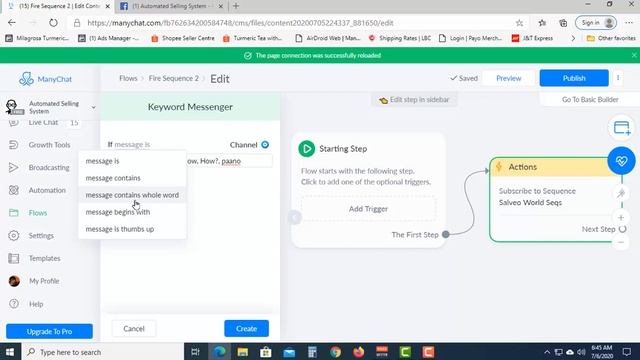This screenshot has width=640, height=360.
Task: Open browser Favorites list icon
Action: (x=542, y=23)
